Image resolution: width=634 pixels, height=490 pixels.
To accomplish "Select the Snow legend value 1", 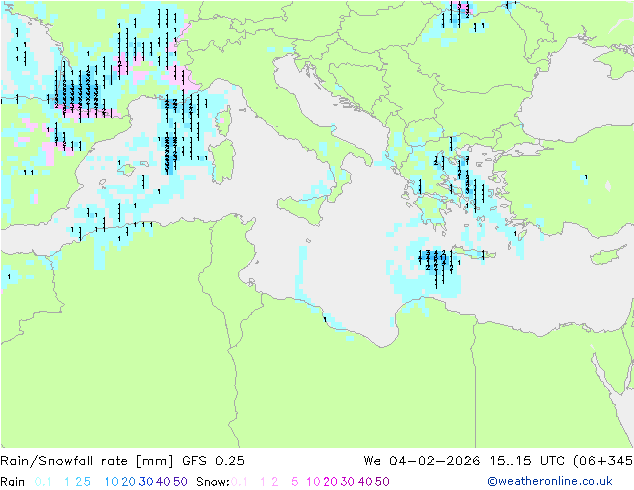I will pyautogui.click(x=263, y=482).
